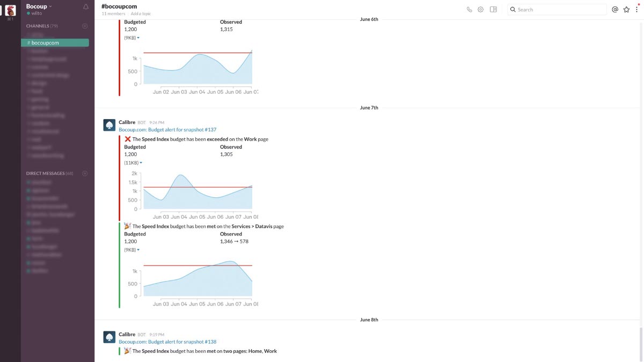Viewport: 644px width, 362px height.
Task: Open starred items
Action: coord(626,9)
